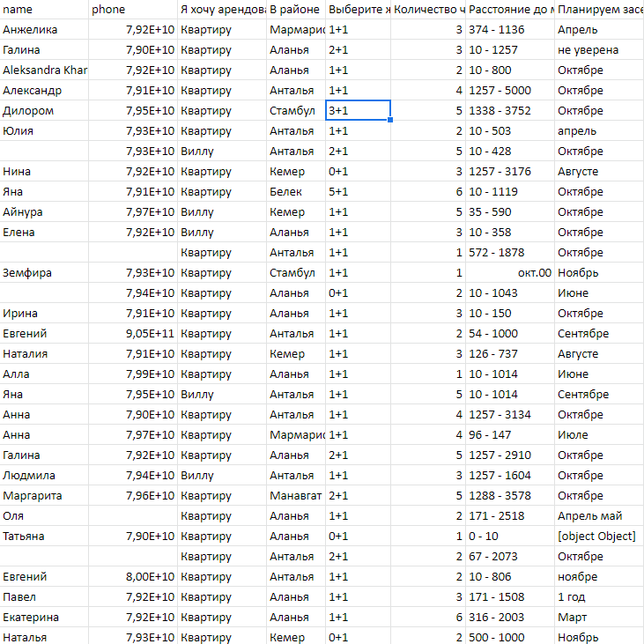Screen dimensions: 644x644
Task: Click the '[object Object]' cell
Action: pyautogui.click(x=598, y=537)
